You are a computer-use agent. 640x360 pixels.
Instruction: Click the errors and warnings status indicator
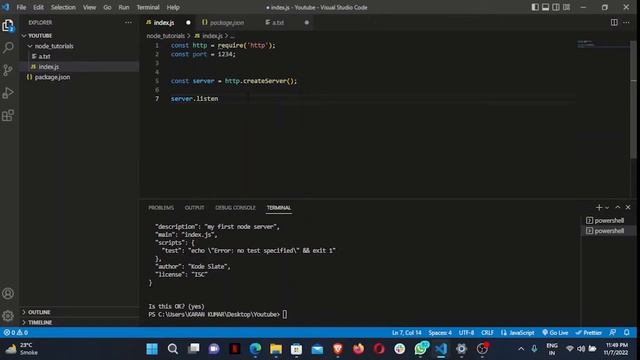pyautogui.click(x=16, y=333)
